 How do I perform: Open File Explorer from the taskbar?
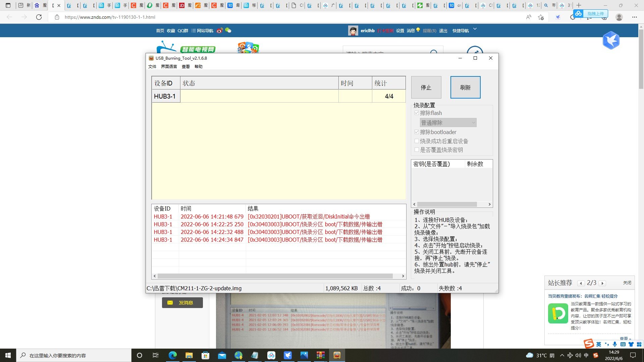[x=189, y=355]
